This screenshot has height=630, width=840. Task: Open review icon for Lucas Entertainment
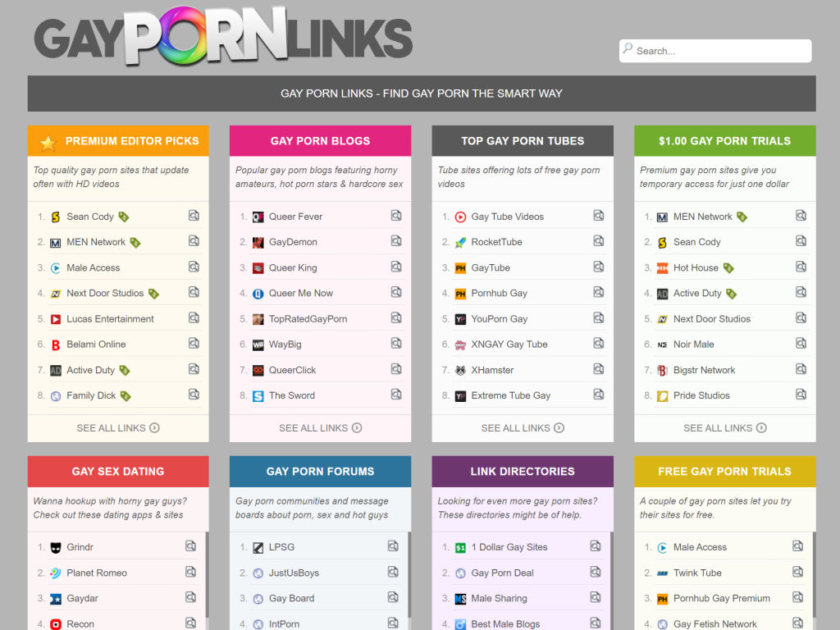click(x=194, y=318)
